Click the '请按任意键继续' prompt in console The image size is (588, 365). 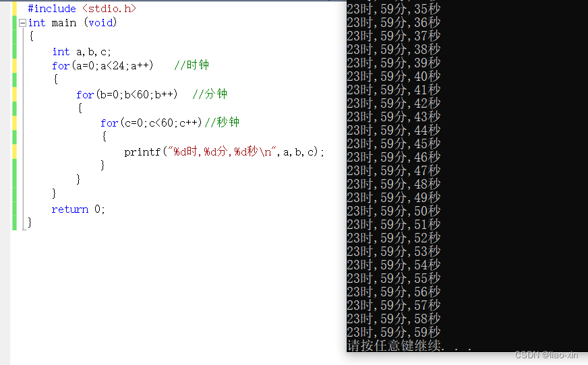click(409, 345)
